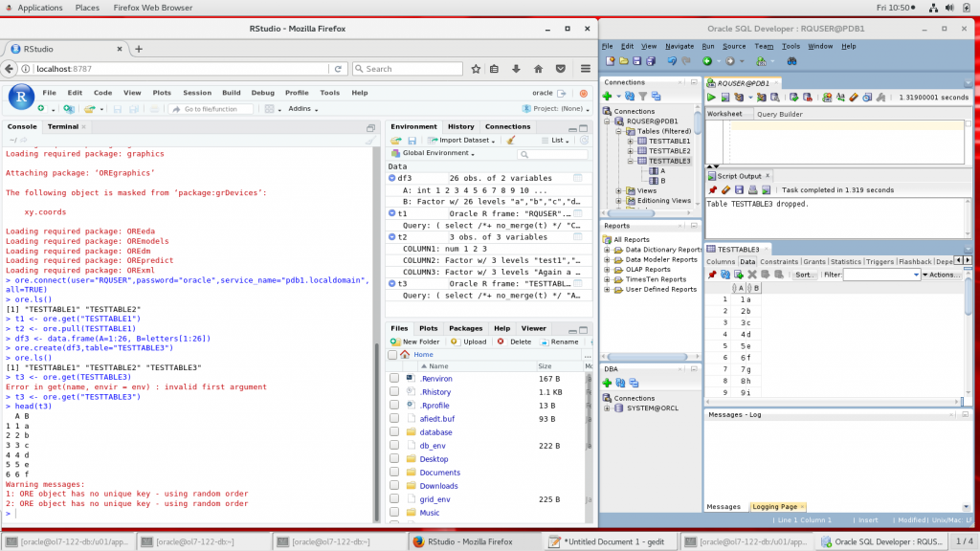Open Navigate menu in SQL Developer
Image resolution: width=980 pixels, height=551 pixels.
coord(679,46)
